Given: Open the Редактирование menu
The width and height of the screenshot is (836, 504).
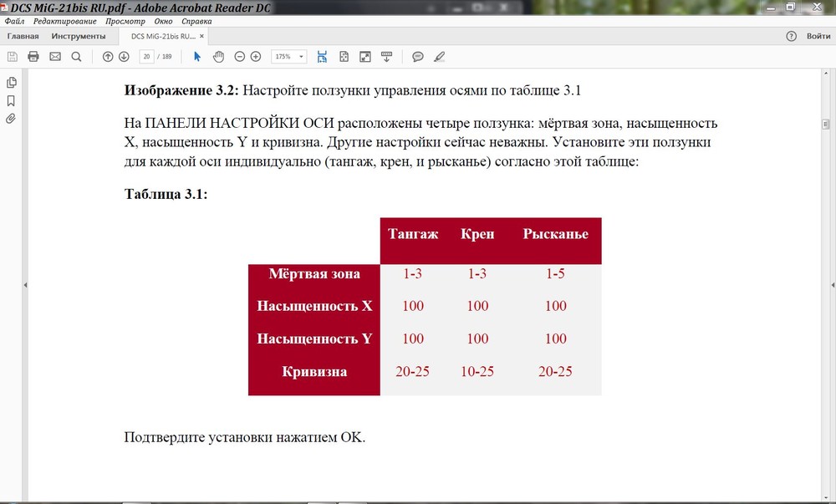Looking at the screenshot, I should click(x=65, y=21).
